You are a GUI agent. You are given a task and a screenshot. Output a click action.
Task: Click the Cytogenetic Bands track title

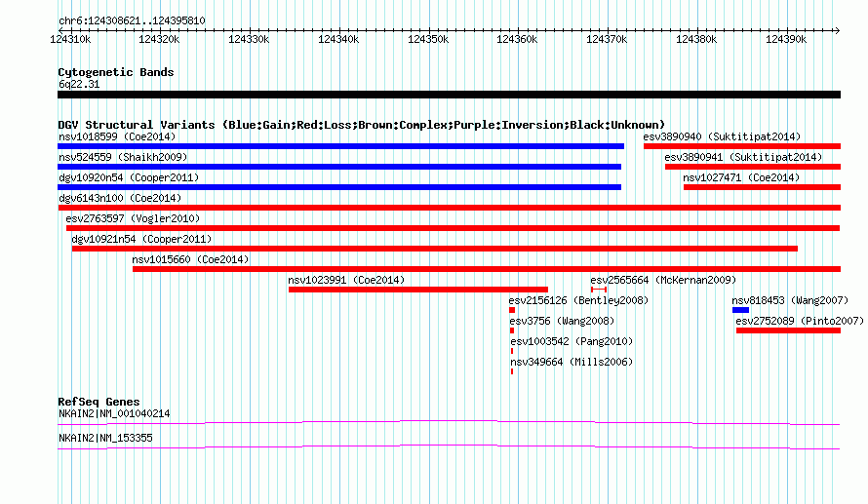pos(116,72)
